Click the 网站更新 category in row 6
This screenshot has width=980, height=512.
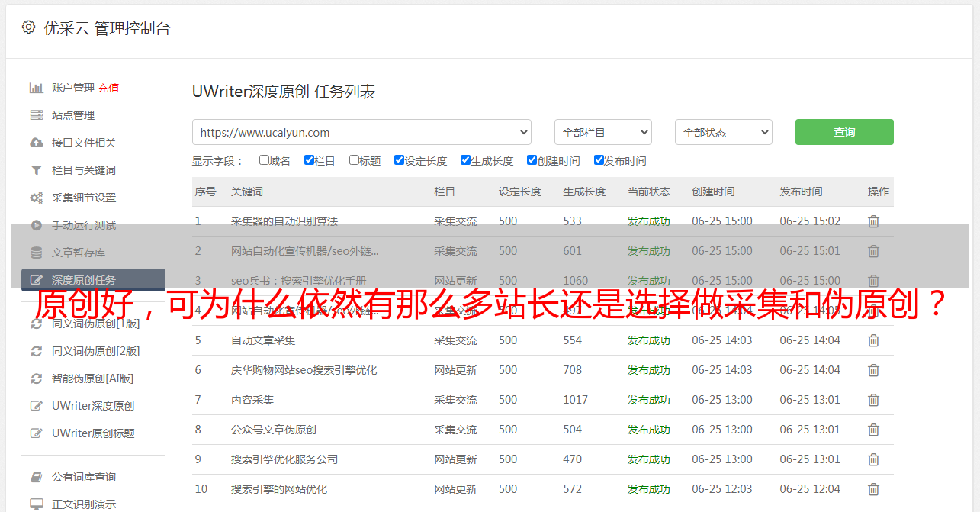(x=455, y=370)
